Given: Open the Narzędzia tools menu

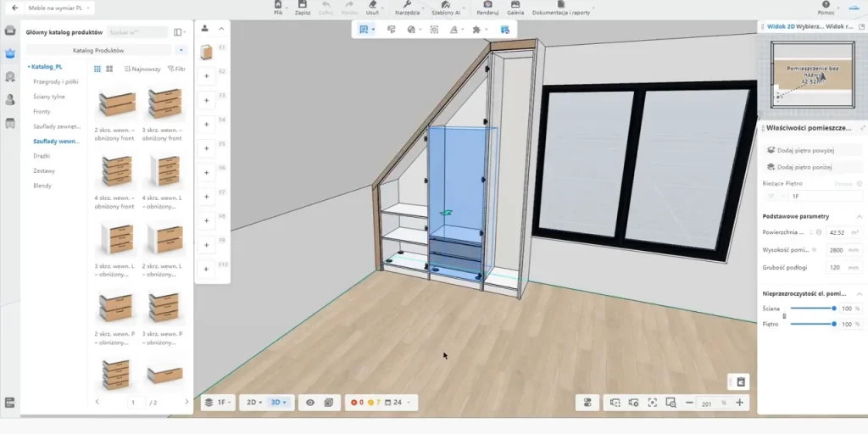Looking at the screenshot, I should [x=408, y=8].
